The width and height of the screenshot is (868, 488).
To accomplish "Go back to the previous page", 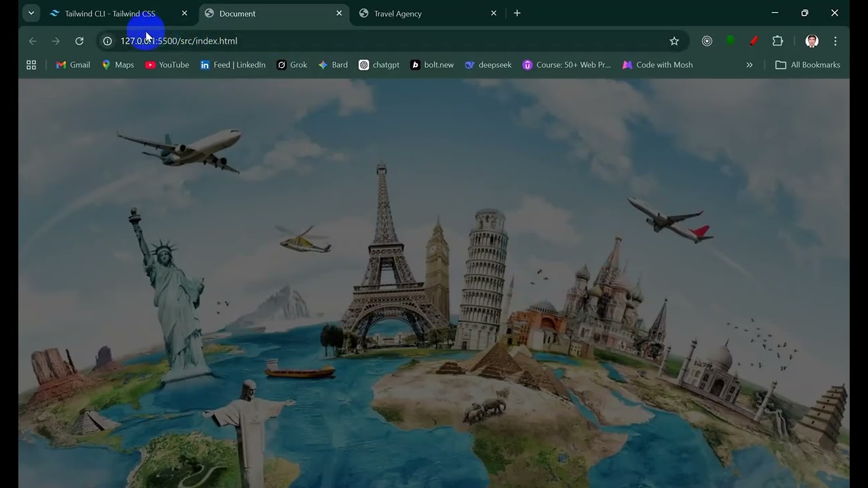I will click(x=33, y=41).
